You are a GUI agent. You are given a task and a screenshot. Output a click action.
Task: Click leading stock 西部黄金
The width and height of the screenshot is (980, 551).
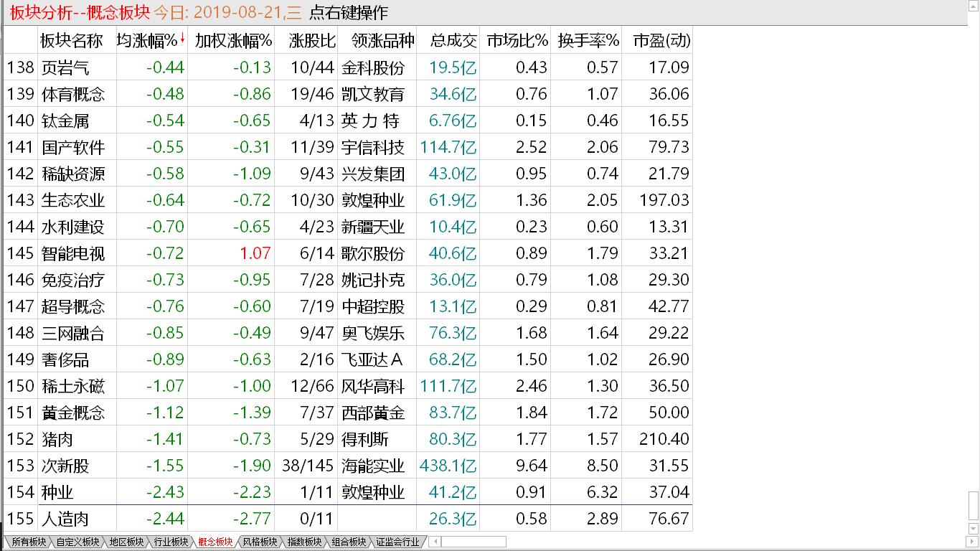(373, 413)
